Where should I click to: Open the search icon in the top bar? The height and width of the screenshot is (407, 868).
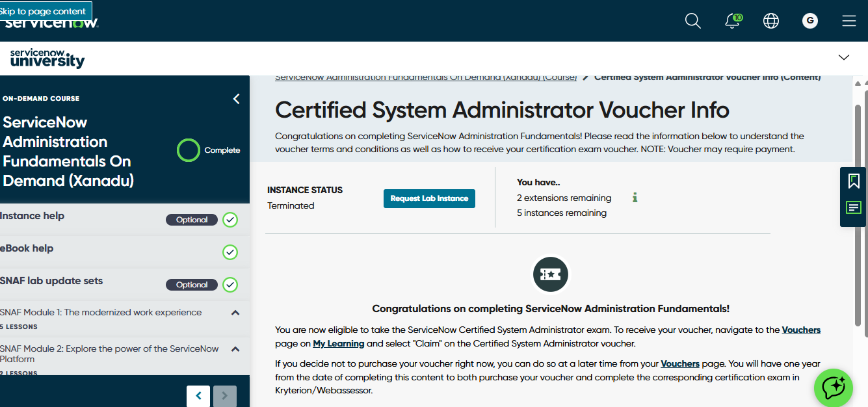pos(692,21)
